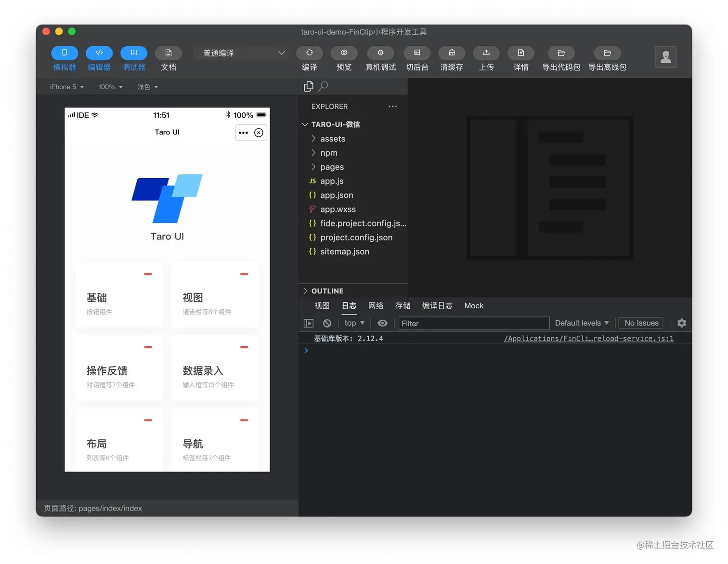This screenshot has height=564, width=728.
Task: Open the 100% zoom dropdown
Action: (x=111, y=87)
